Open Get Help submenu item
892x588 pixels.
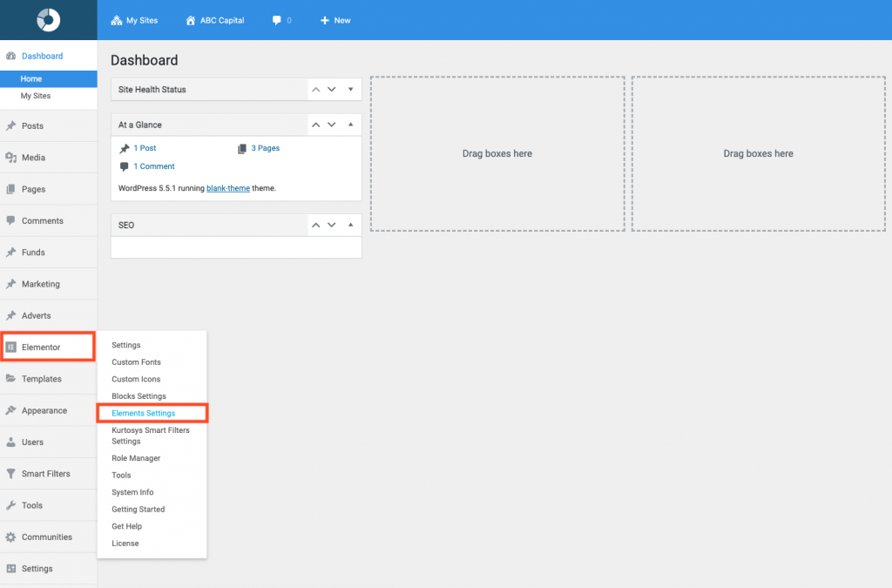tap(127, 526)
